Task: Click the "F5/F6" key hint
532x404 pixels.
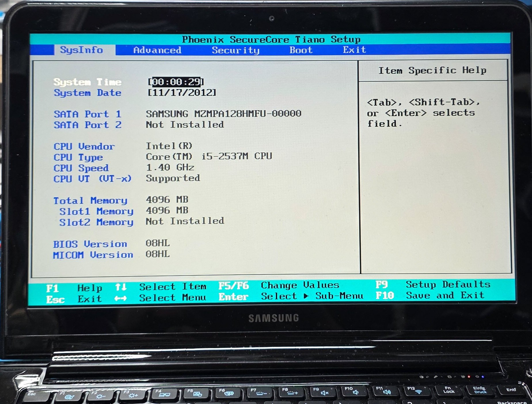Action: click(x=233, y=286)
